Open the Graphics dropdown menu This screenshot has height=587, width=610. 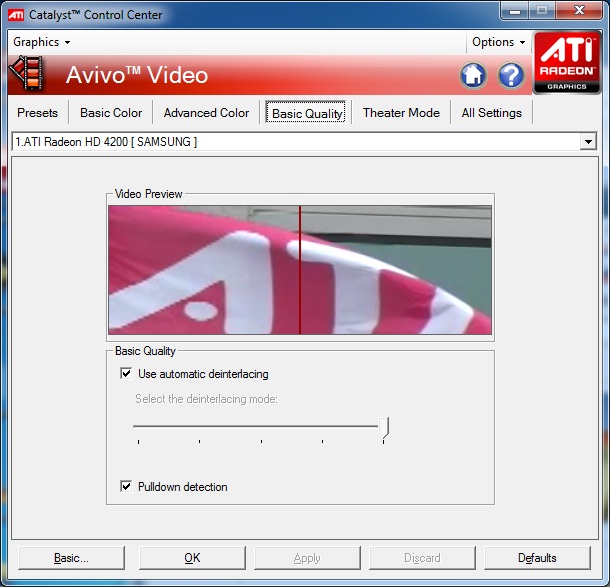tap(41, 42)
